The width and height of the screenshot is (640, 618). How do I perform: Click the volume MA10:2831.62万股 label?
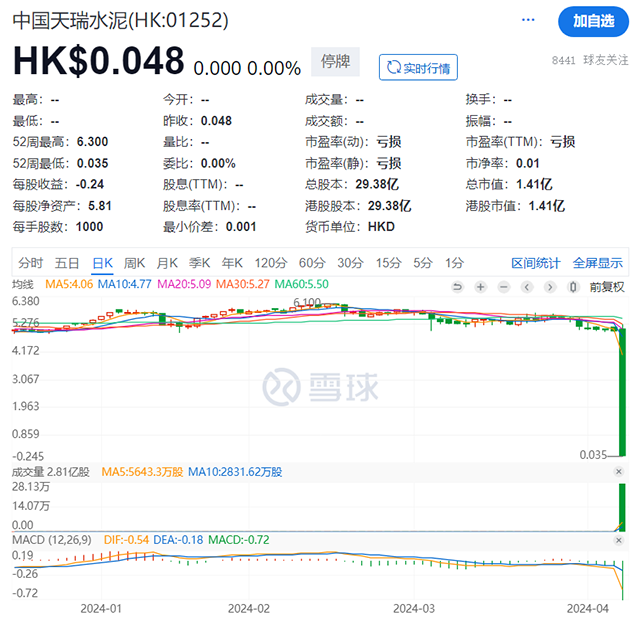coord(235,472)
